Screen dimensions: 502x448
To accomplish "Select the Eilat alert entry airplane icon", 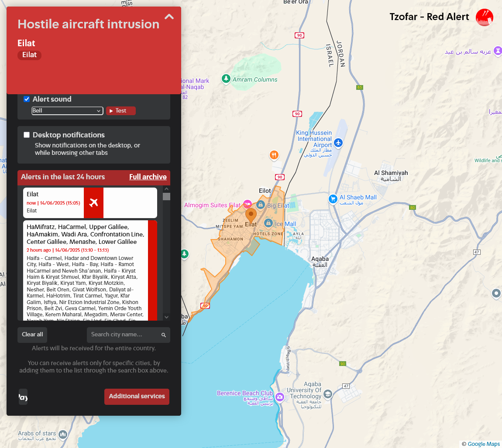I will pyautogui.click(x=93, y=202).
